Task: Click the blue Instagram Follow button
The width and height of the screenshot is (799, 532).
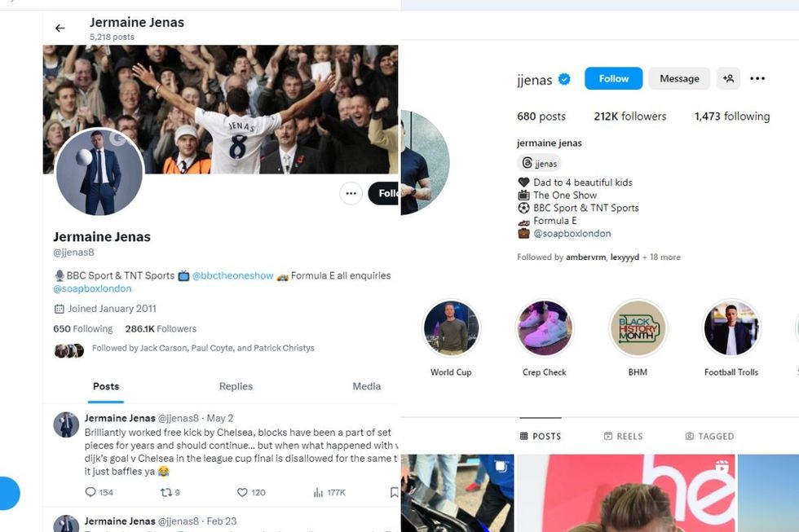Action: (613, 78)
